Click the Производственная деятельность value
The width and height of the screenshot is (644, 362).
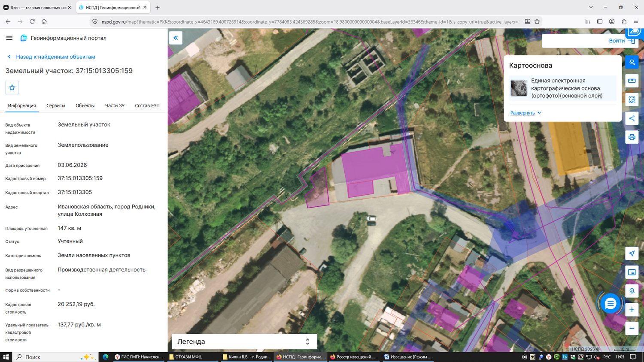click(x=101, y=270)
